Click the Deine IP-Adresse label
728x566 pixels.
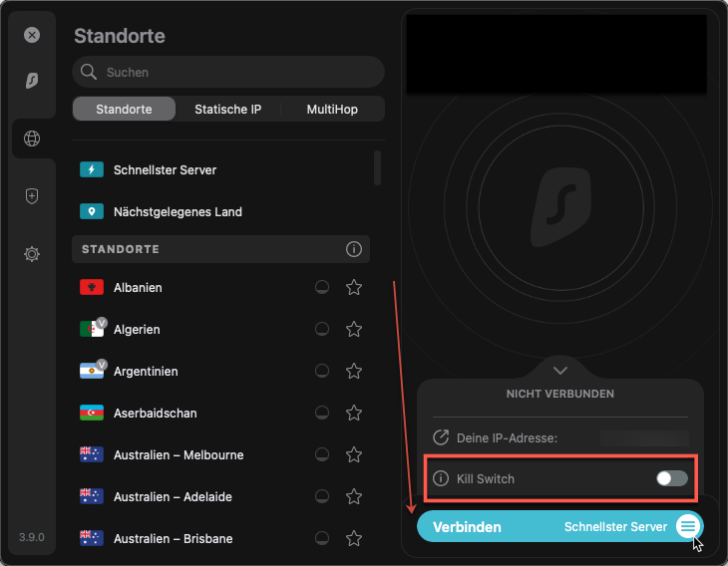click(x=507, y=438)
